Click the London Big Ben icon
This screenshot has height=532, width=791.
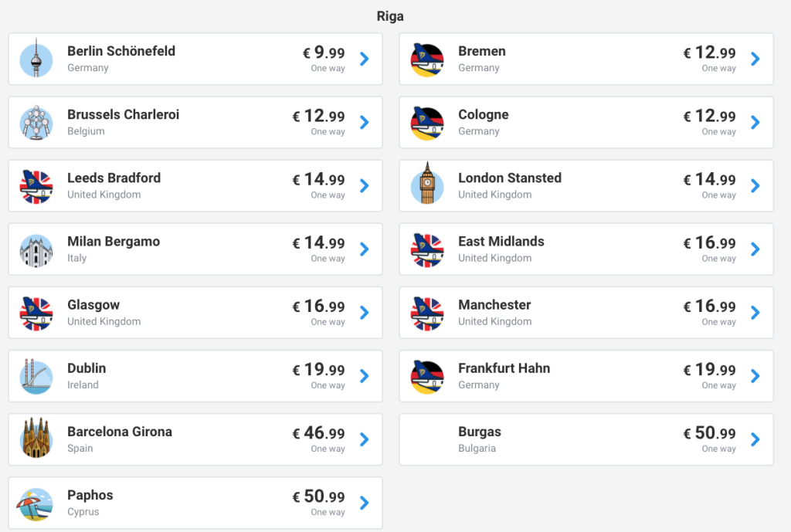[x=427, y=185]
